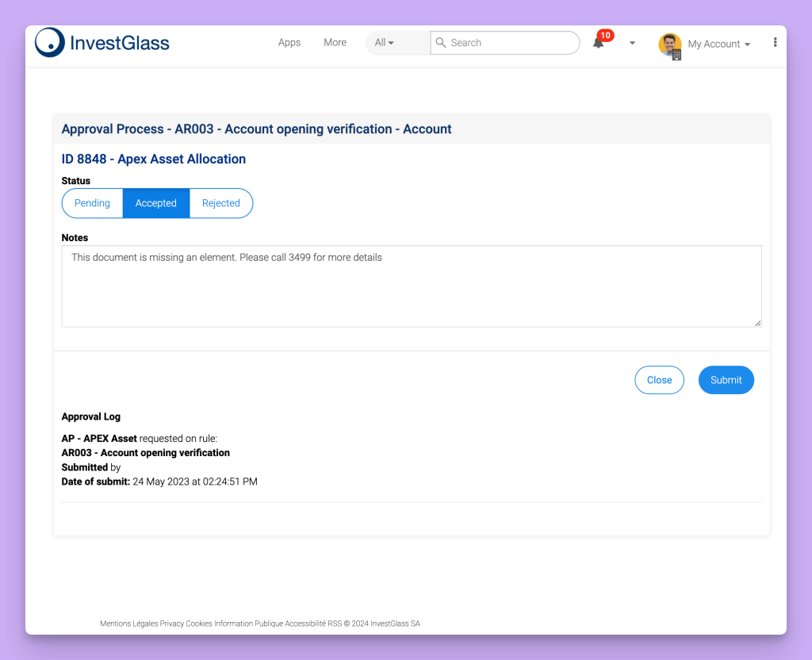Follow the Mentions Légales footer link
The image size is (812, 660).
tap(128, 624)
